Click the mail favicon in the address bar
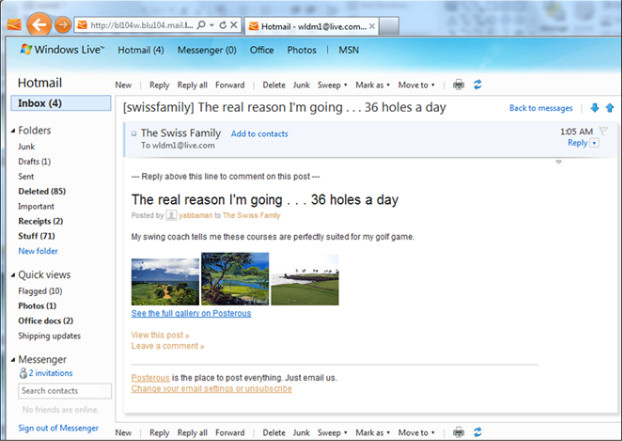 click(x=82, y=25)
